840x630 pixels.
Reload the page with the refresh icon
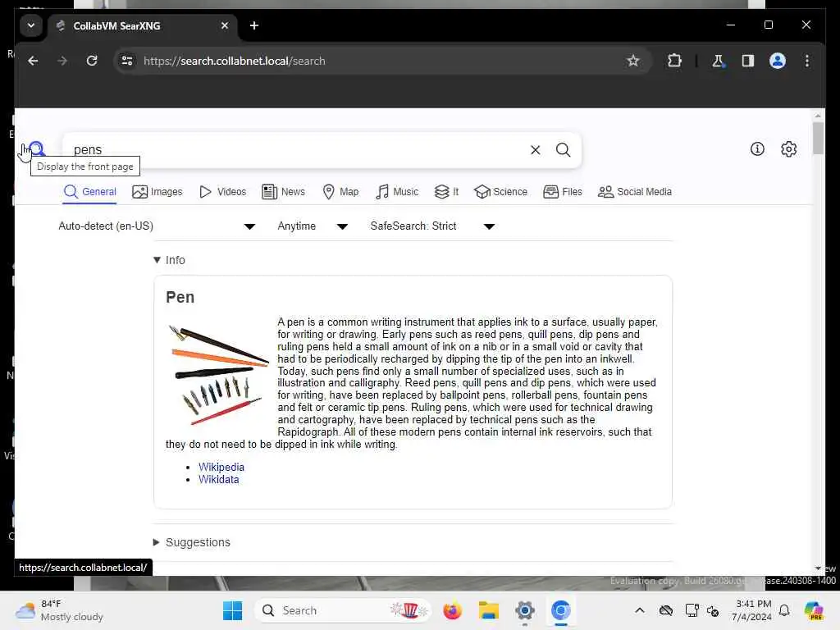(92, 61)
